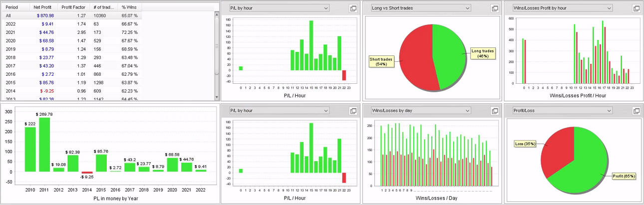The height and width of the screenshot is (205, 644).
Task: Click the 68.59 % wins cell
Action: [130, 49]
